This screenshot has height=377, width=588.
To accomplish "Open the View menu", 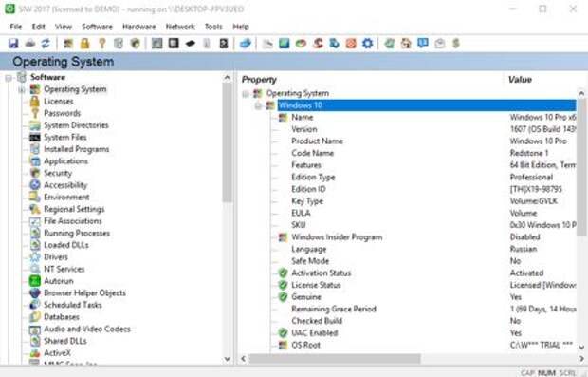I will 64,27.
